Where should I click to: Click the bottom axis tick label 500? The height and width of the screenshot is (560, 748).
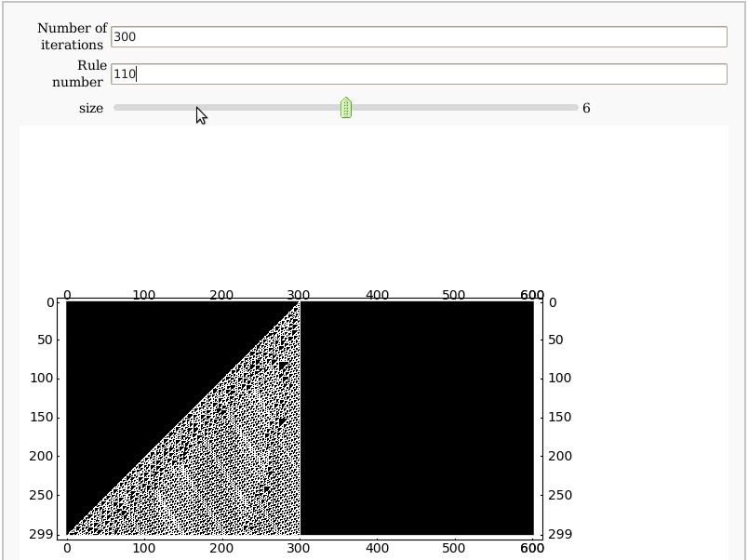[454, 549]
